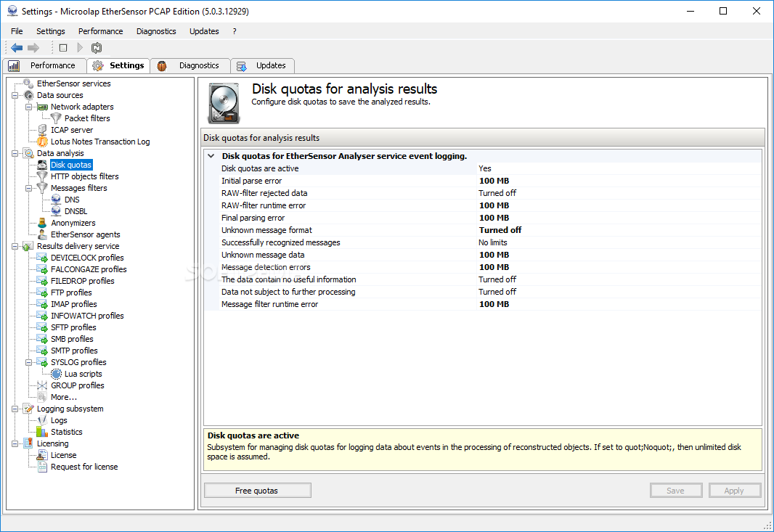
Task: Open the File menu
Action: [x=17, y=31]
